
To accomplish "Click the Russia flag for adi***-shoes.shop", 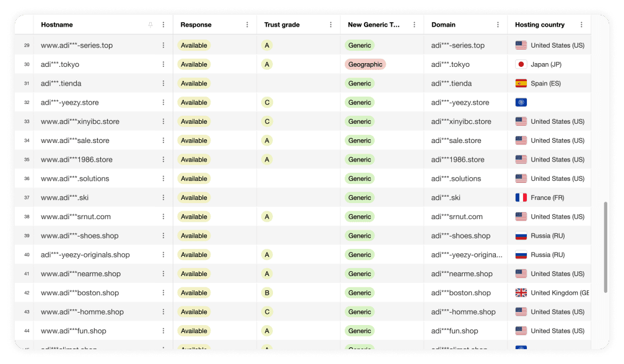I will click(521, 236).
